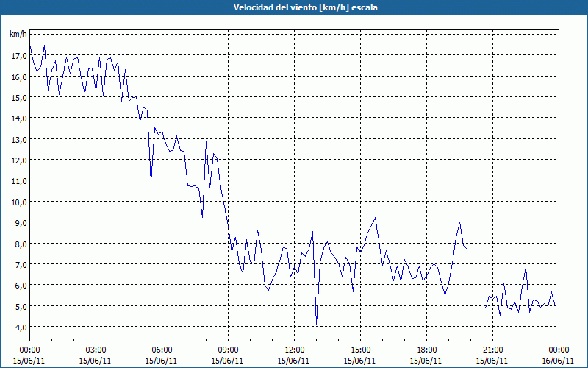Click the 16,0 y-axis value
The height and width of the screenshot is (368, 588).
pyautogui.click(x=19, y=77)
